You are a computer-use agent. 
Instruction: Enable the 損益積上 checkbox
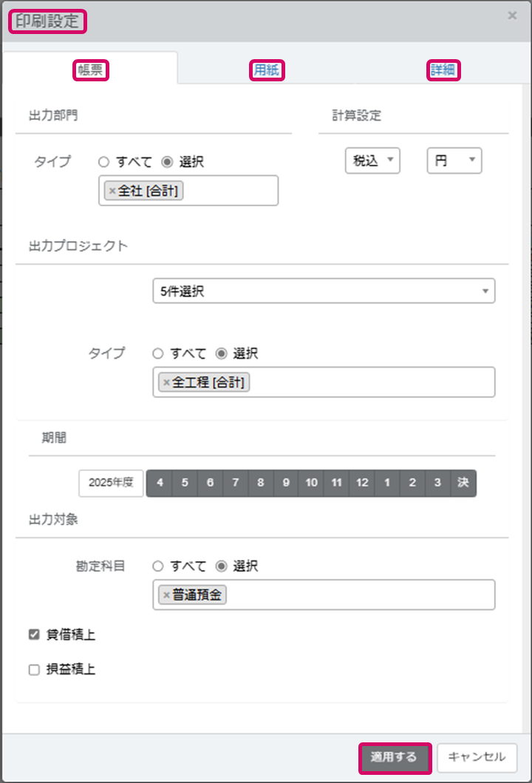coord(34,670)
